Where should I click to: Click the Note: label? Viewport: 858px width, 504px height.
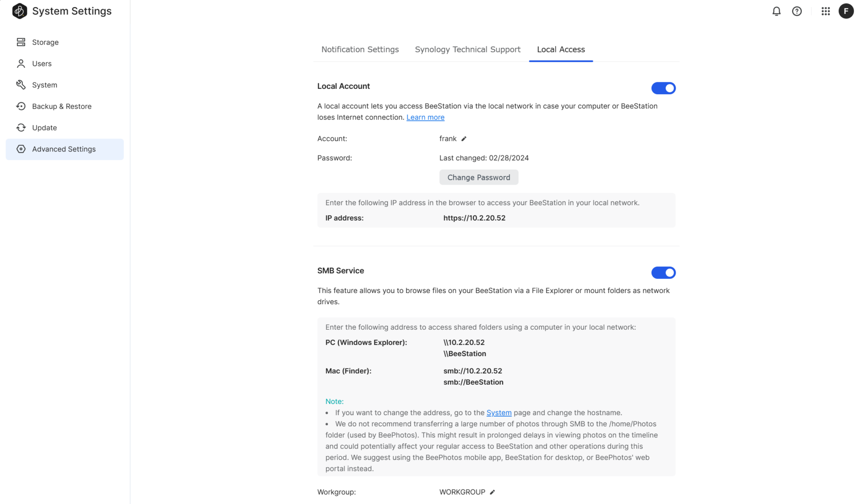pyautogui.click(x=334, y=402)
